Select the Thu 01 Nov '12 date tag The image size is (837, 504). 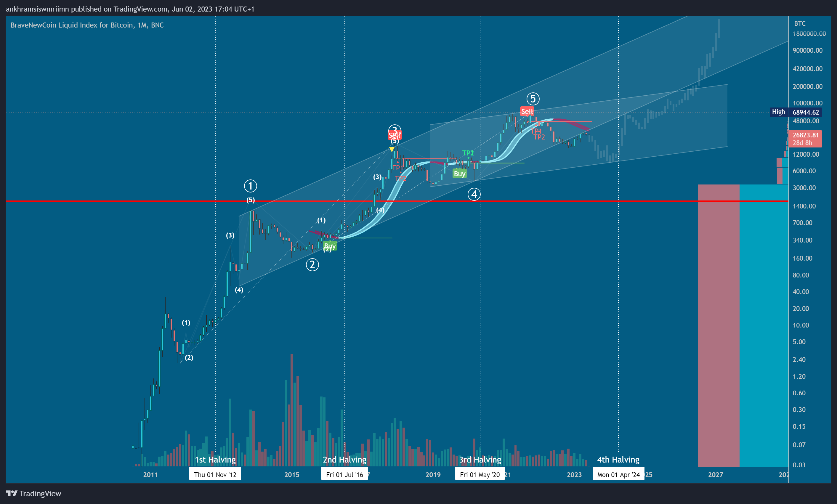[x=215, y=474]
